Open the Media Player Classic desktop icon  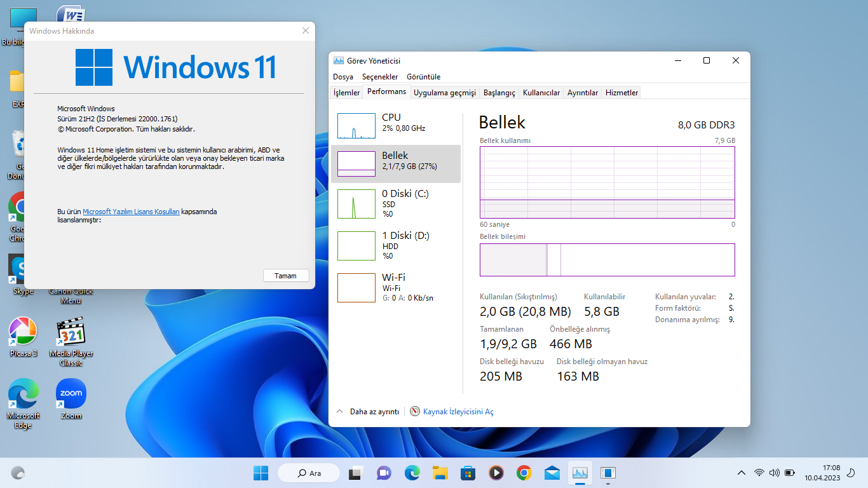[x=71, y=341]
